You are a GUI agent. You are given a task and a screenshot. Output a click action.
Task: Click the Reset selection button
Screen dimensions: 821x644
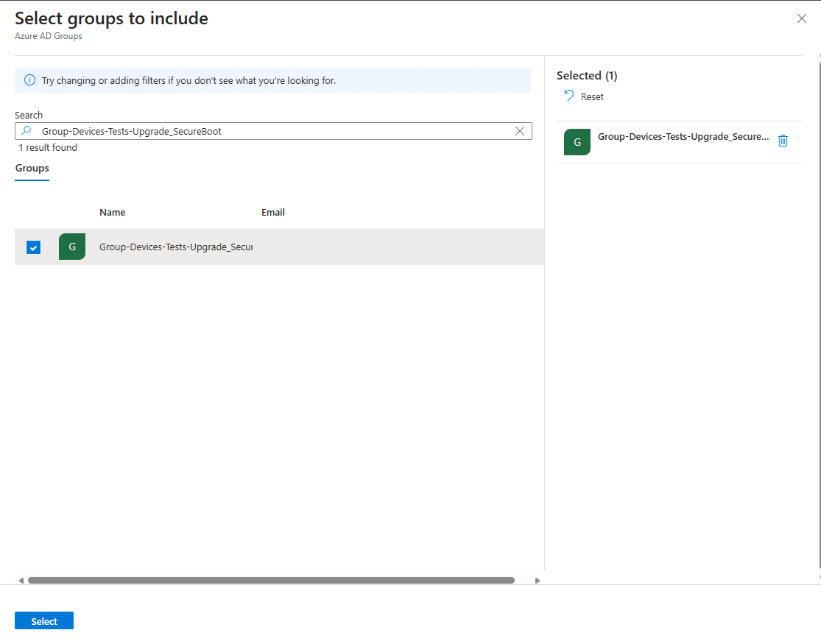[584, 96]
